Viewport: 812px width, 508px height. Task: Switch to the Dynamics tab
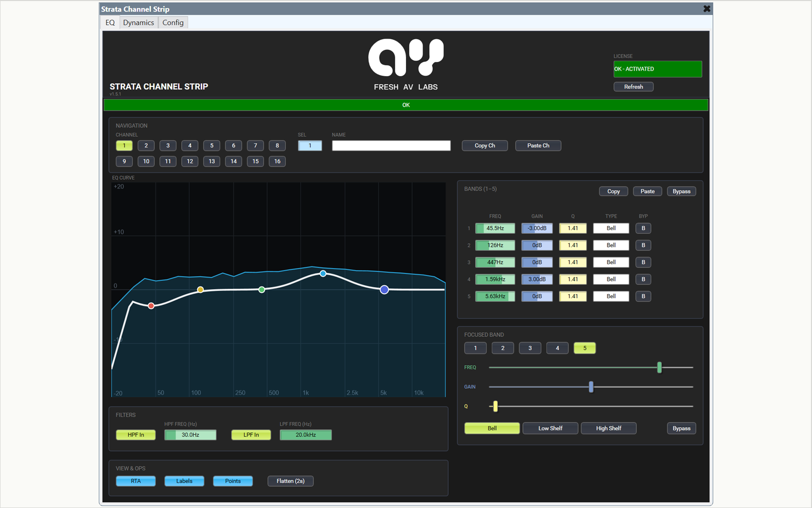coord(138,22)
